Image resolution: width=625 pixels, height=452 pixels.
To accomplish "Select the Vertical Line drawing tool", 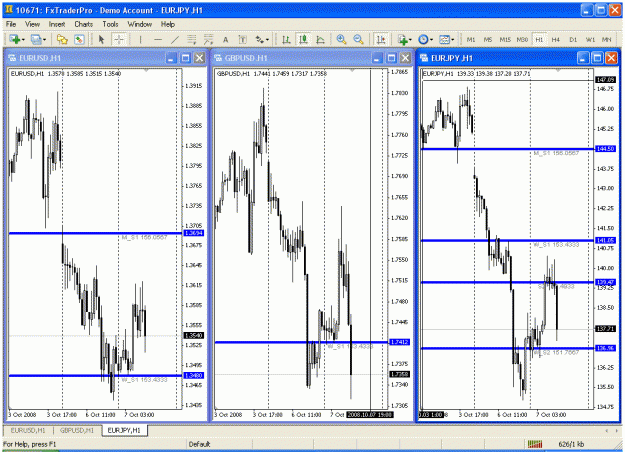I will coord(140,39).
